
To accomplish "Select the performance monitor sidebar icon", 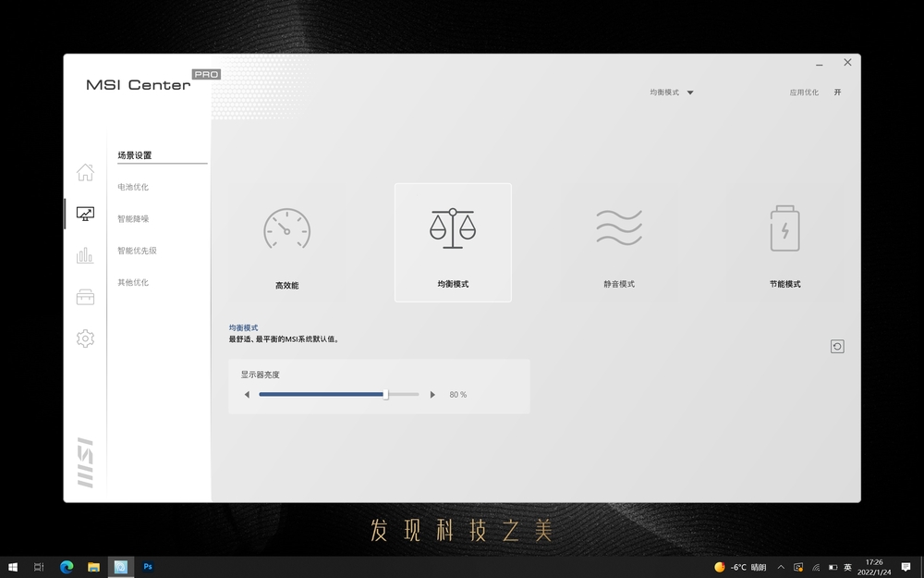I will [x=85, y=214].
